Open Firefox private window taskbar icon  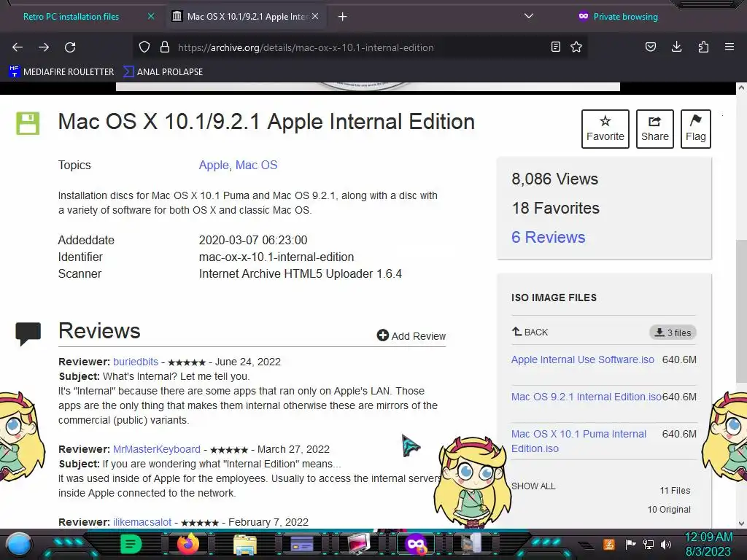[416, 544]
